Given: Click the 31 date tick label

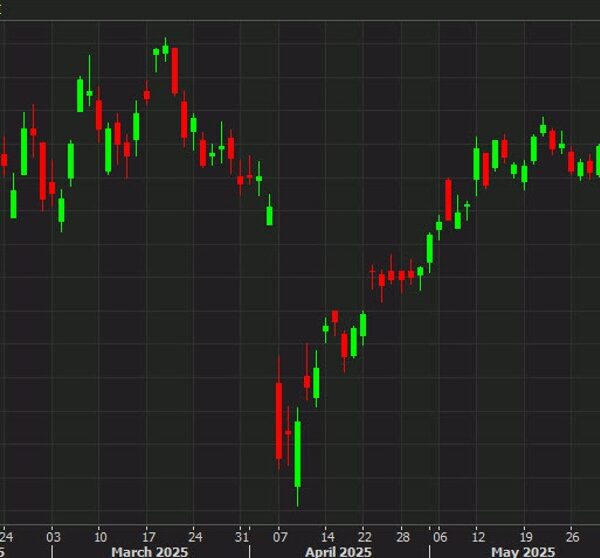Looking at the screenshot, I should tap(241, 534).
